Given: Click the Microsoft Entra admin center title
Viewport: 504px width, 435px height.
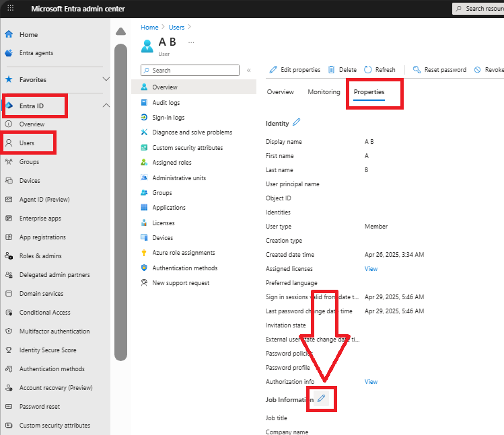Looking at the screenshot, I should click(78, 9).
